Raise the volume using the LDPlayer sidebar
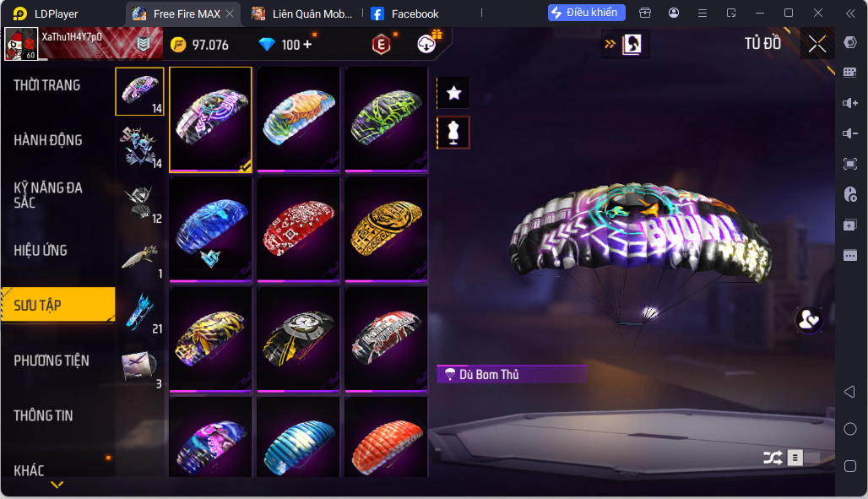The image size is (868, 499). (x=849, y=102)
